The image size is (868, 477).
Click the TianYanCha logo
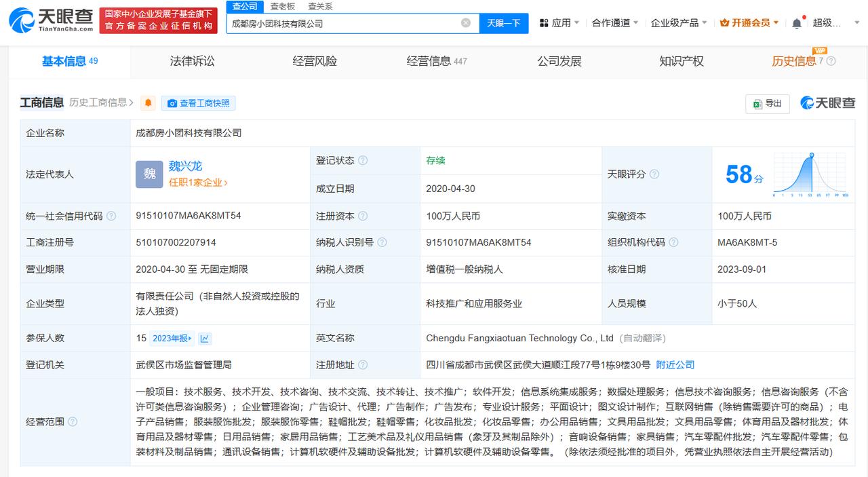tap(52, 20)
